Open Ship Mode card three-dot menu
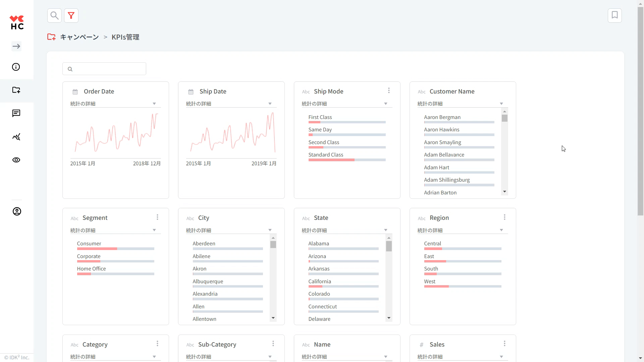 [x=389, y=90]
